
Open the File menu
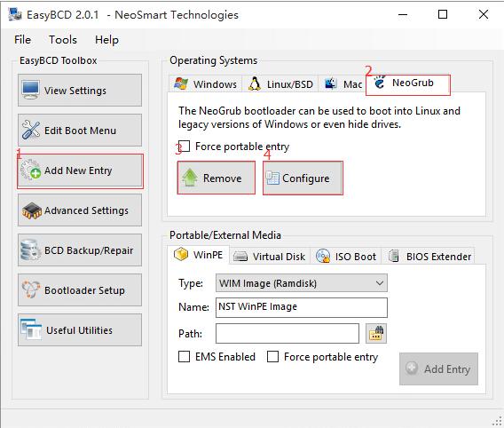(22, 40)
